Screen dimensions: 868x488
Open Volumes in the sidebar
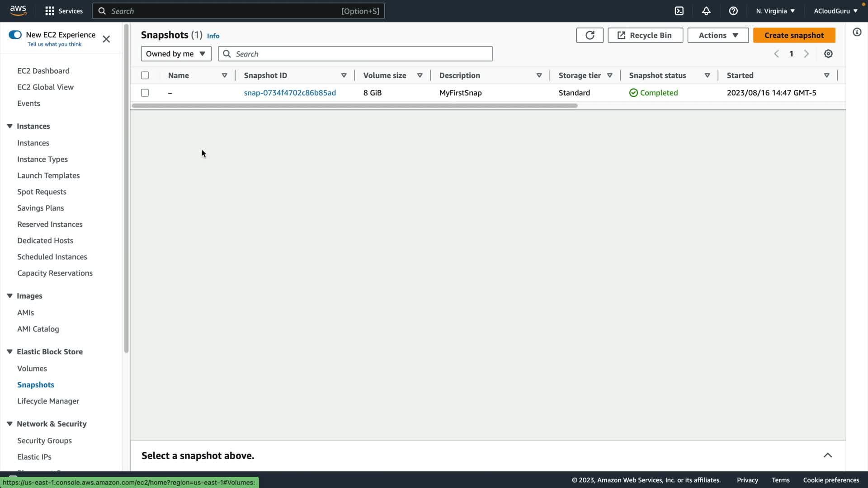[32, 368]
